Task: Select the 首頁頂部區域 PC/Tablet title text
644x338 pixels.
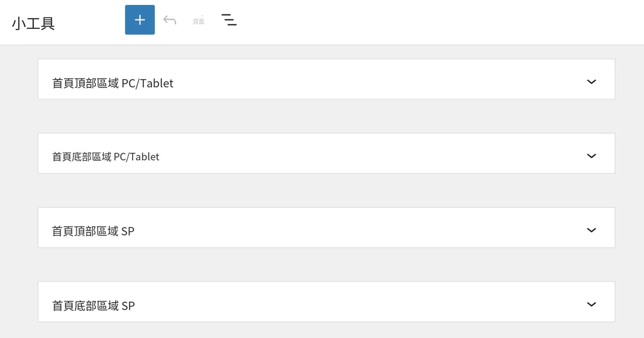Action: (x=113, y=84)
